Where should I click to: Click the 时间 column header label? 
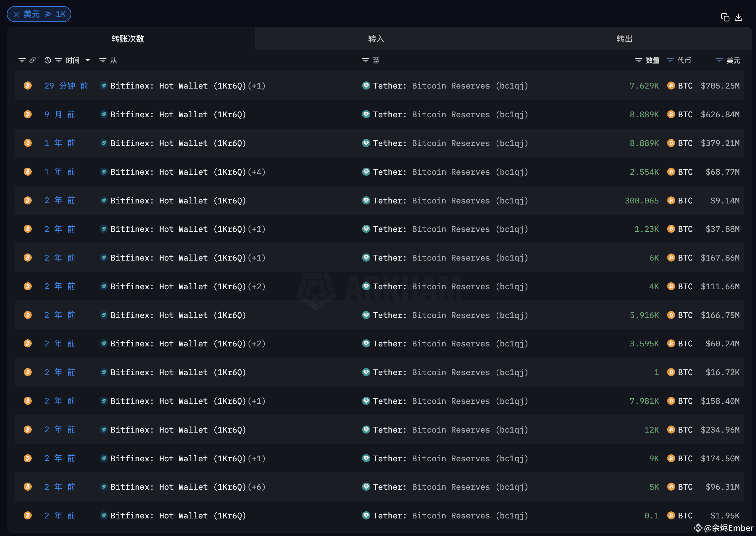pyautogui.click(x=73, y=60)
